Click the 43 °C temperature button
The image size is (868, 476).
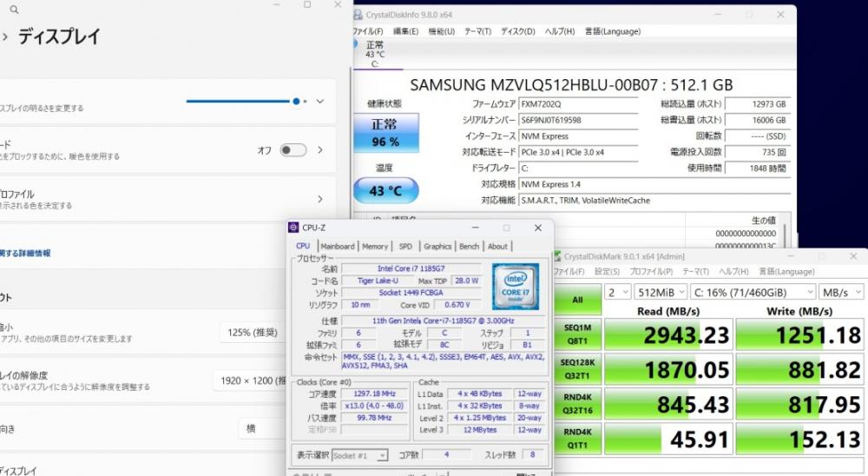click(386, 190)
